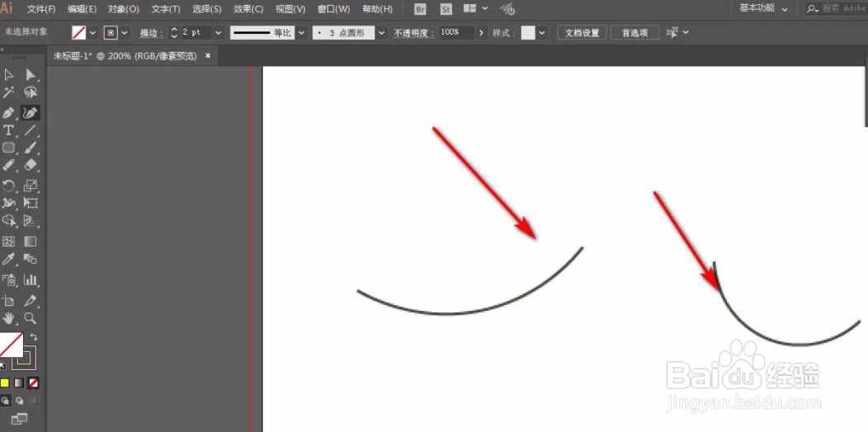Screen dimensions: 868x432
Task: Select the Blend tool
Action: coord(30,259)
